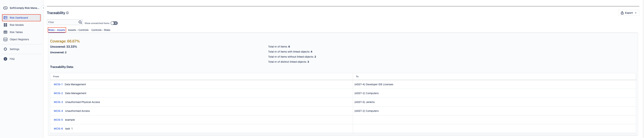Open the MCIS-4 issue link
This screenshot has width=644, height=138.
(58, 111)
